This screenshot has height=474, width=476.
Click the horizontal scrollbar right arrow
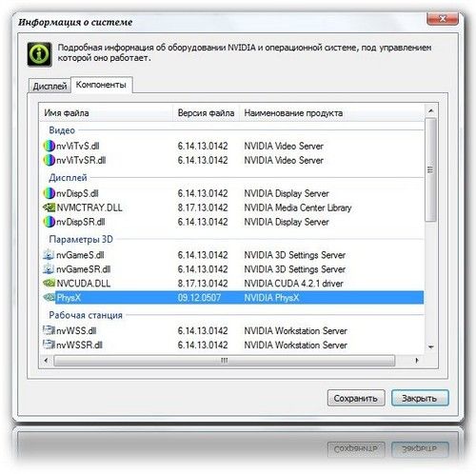tap(417, 361)
